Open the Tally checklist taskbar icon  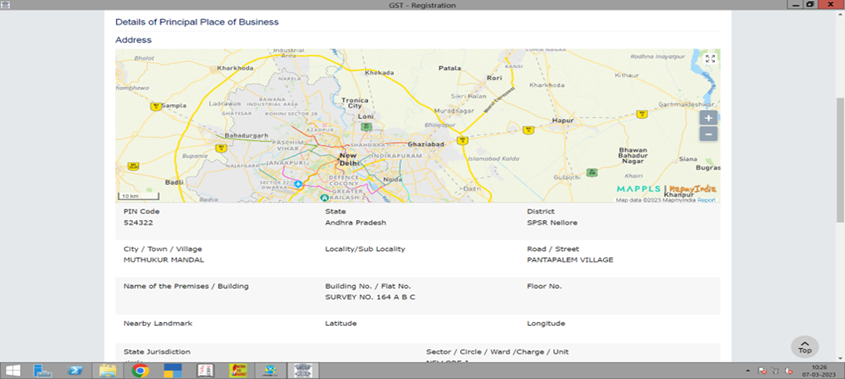(205, 370)
